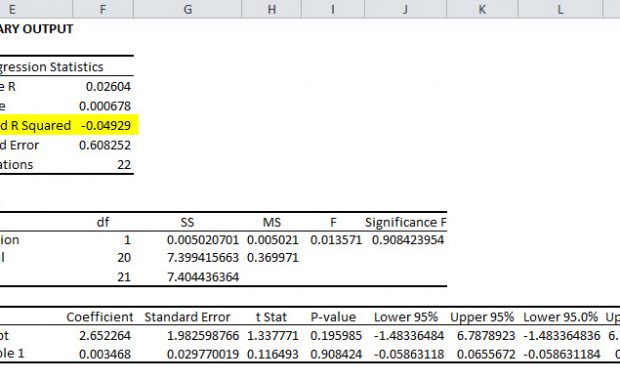Select intercept coefficient cell 2.652264
This screenshot has height=380, width=620.
pos(105,336)
